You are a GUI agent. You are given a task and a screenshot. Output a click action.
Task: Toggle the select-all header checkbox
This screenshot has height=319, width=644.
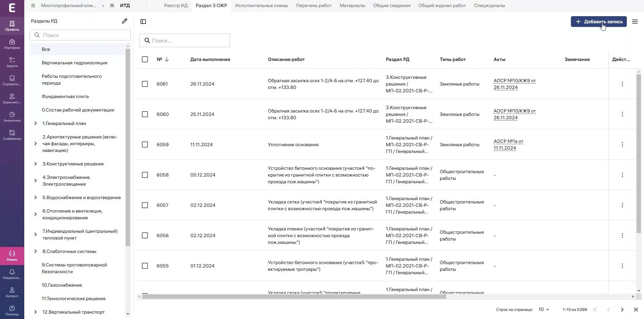[145, 59]
